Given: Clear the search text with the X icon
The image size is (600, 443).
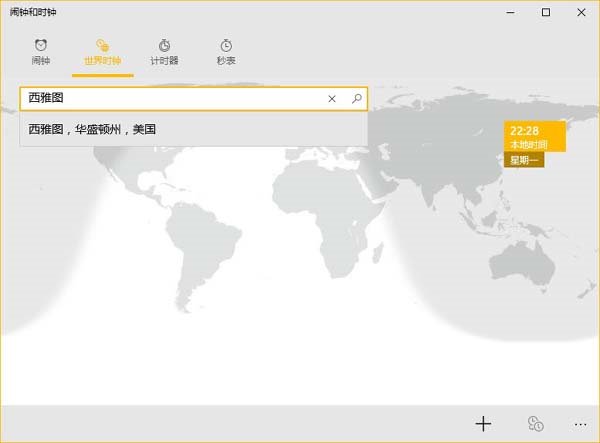Looking at the screenshot, I should (x=333, y=99).
